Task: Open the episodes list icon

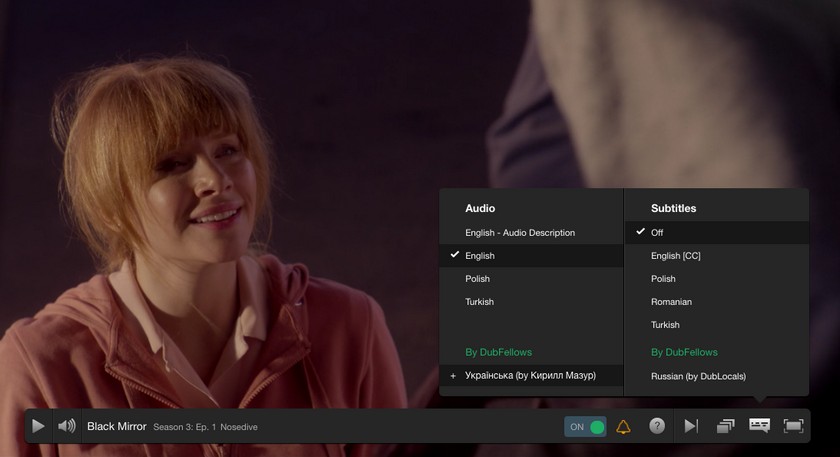Action: point(725,426)
